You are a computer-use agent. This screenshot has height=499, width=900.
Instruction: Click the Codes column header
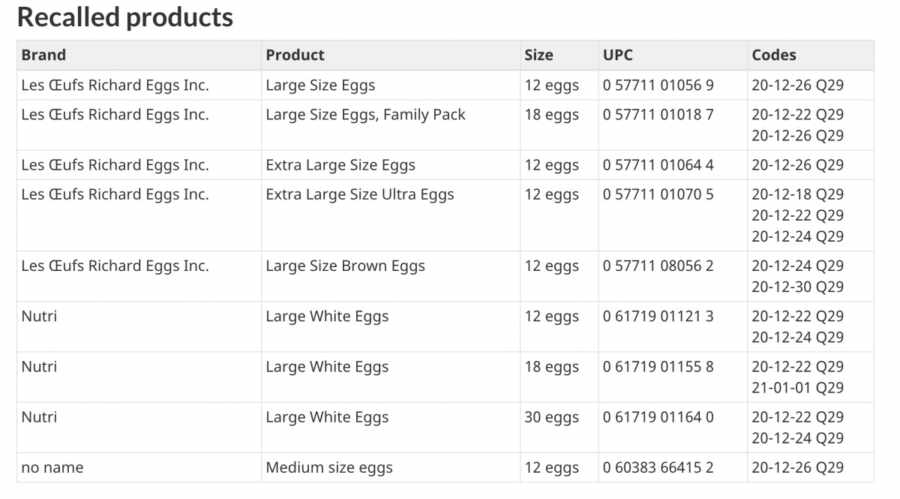pyautogui.click(x=810, y=55)
